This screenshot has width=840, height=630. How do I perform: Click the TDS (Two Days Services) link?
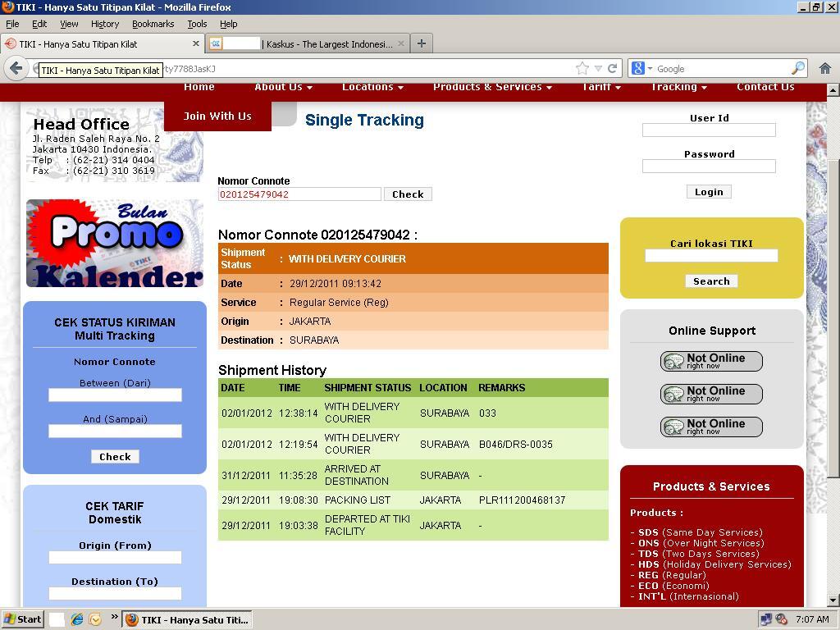pos(699,554)
